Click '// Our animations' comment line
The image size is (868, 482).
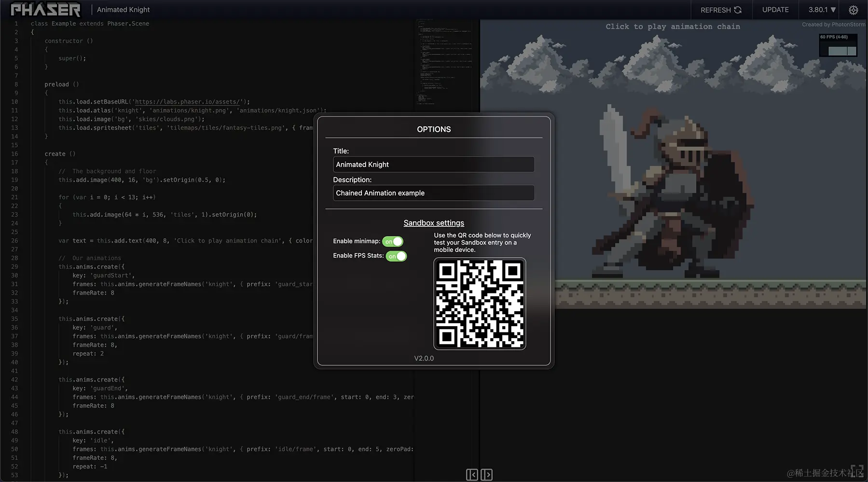pyautogui.click(x=90, y=258)
